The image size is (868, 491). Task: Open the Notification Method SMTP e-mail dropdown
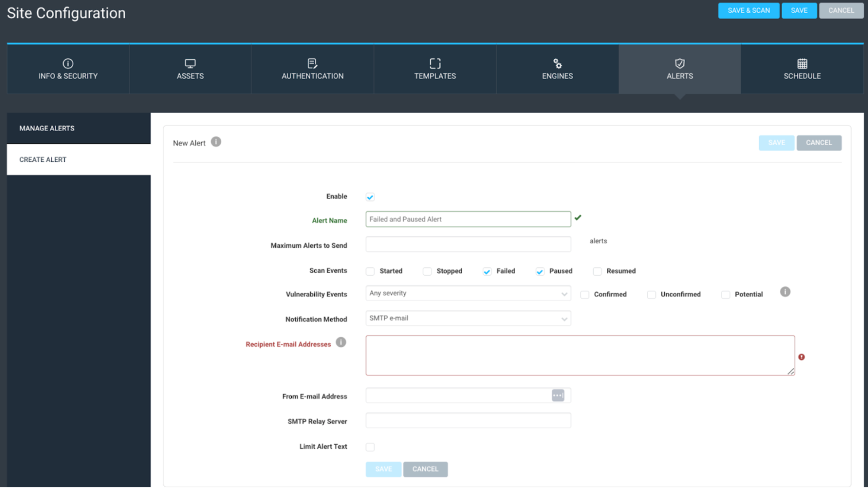[x=468, y=318]
